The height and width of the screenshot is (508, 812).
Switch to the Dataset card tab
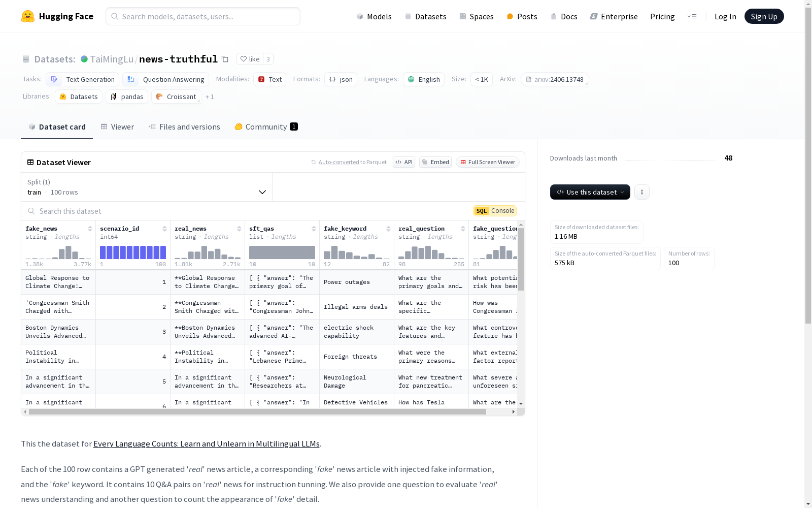tap(57, 126)
